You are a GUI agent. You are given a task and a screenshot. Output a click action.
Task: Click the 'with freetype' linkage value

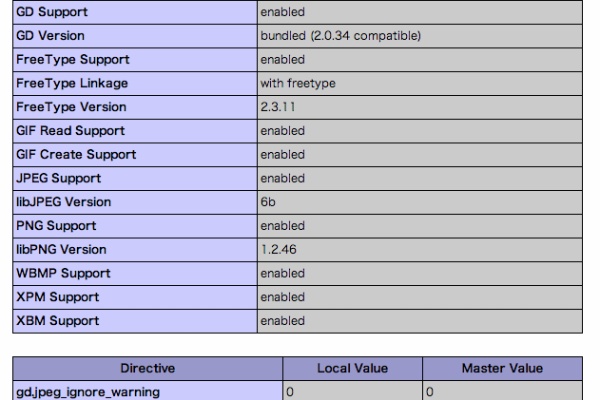(298, 83)
